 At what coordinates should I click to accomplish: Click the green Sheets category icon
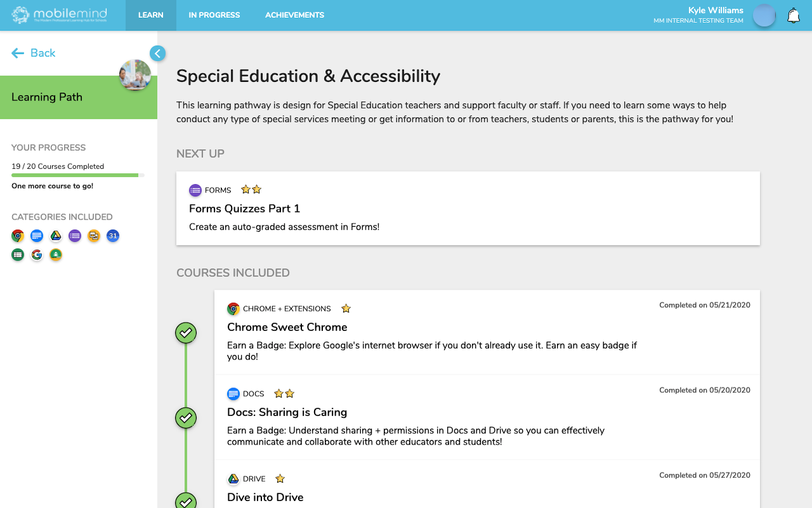(x=18, y=255)
